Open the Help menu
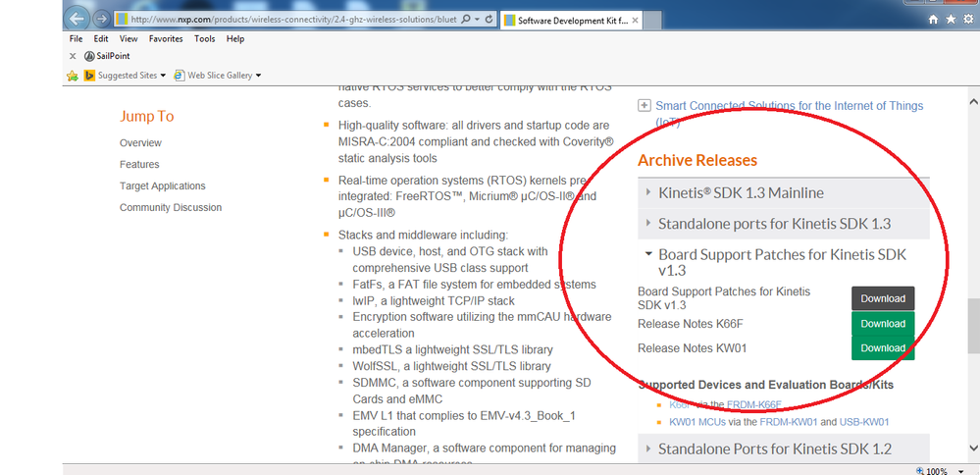Screen dimensions: 980x475 click(x=235, y=38)
